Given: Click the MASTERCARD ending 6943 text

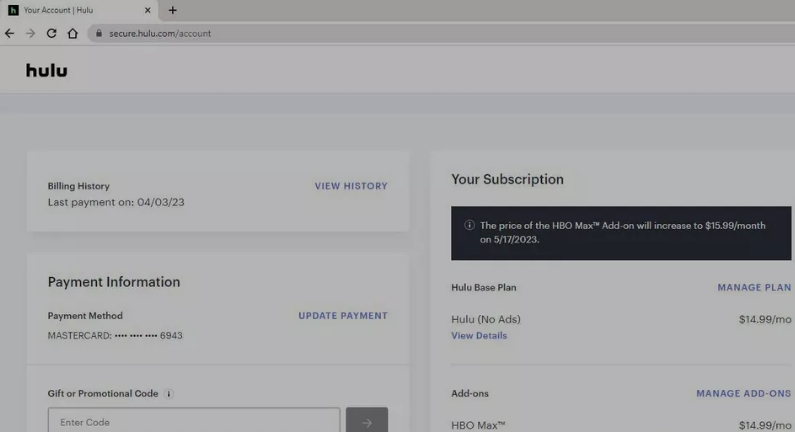Looking at the screenshot, I should point(115,335).
